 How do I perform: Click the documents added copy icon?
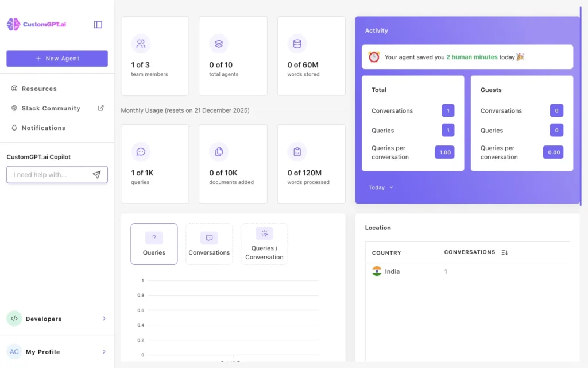(x=219, y=151)
